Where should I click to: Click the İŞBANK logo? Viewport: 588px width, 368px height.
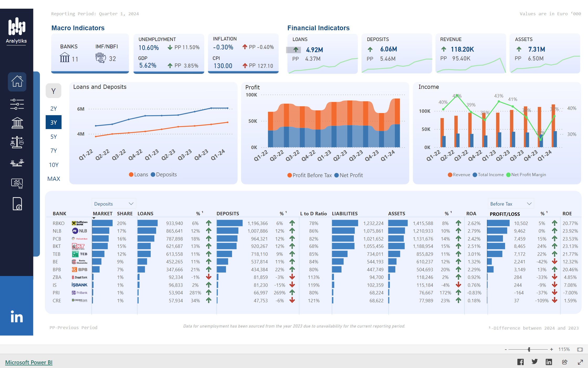coord(80,285)
